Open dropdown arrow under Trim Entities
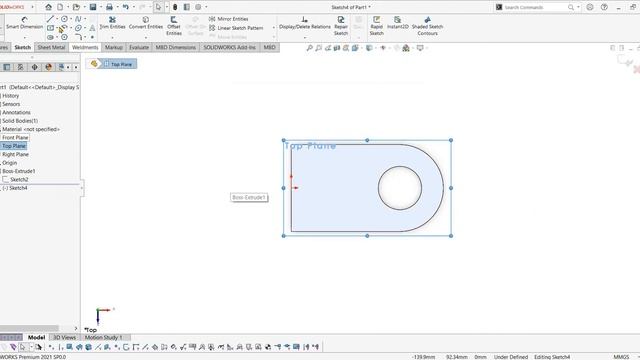Viewport: 640px width, 360px height. [x=112, y=38]
